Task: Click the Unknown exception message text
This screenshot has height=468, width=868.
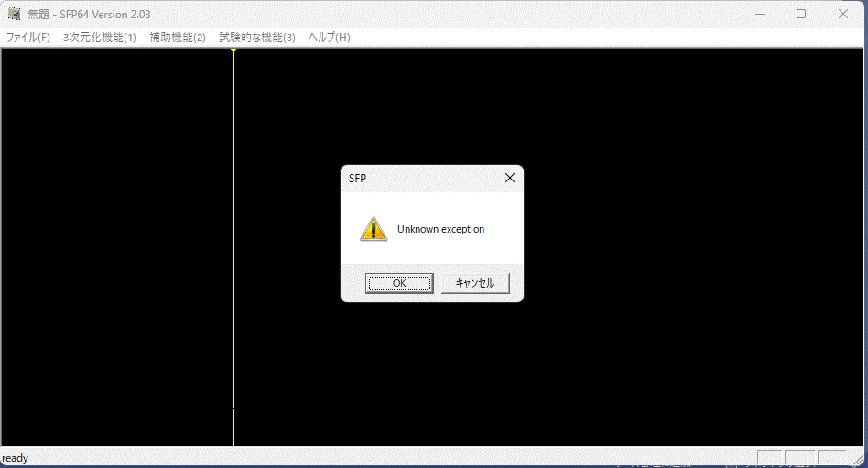Action: tap(440, 229)
